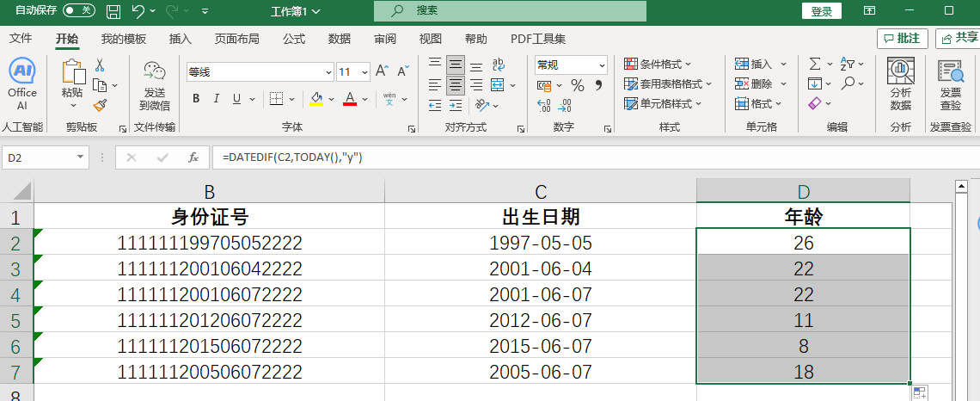Image resolution: width=980 pixels, height=401 pixels.
Task: Increase font size with larger A
Action: tap(382, 71)
